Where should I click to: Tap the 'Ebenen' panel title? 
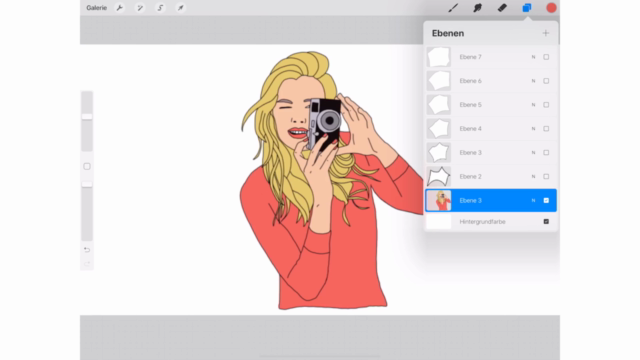tap(448, 33)
